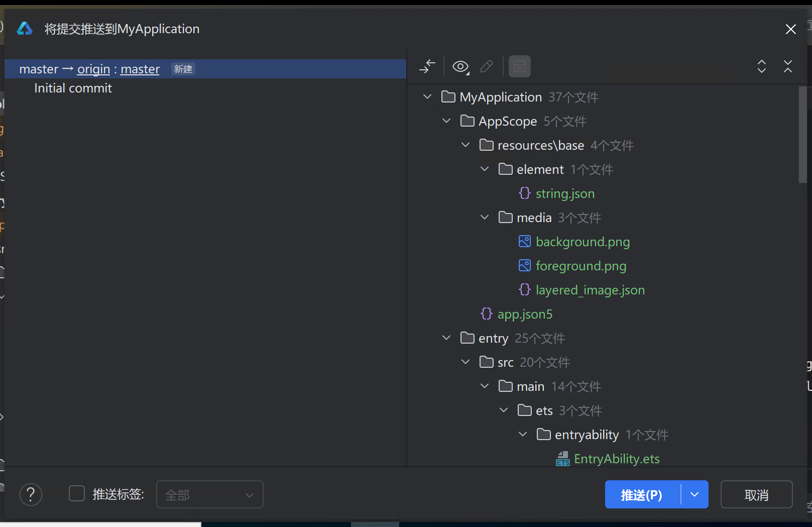812x527 pixels.
Task: Select the string.json file name
Action: pos(565,193)
